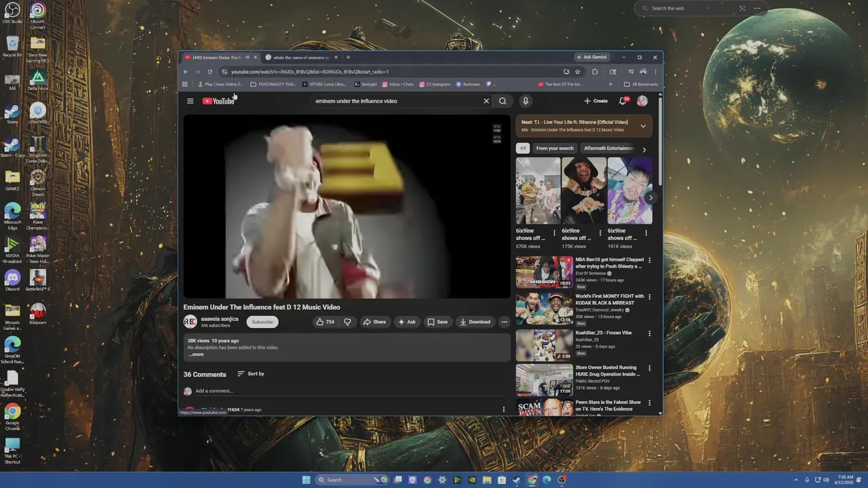
Task: Click the taskbar Search box
Action: coord(353,480)
